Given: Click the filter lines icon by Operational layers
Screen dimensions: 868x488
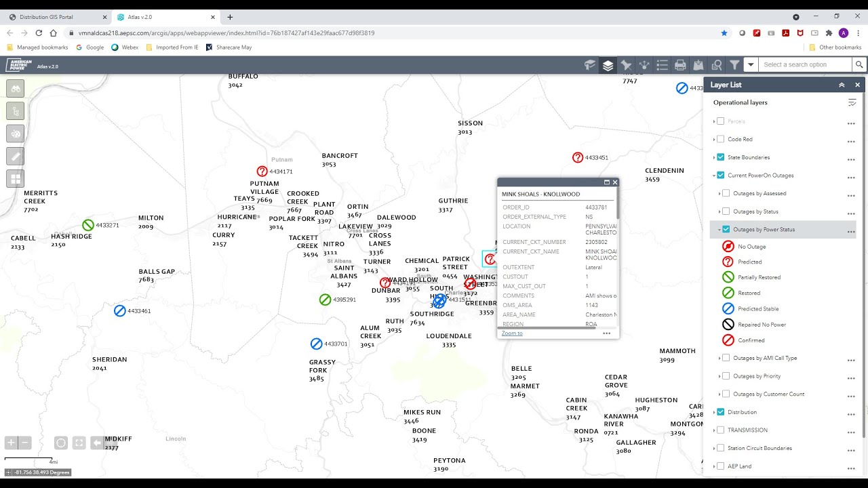Looking at the screenshot, I should click(852, 102).
